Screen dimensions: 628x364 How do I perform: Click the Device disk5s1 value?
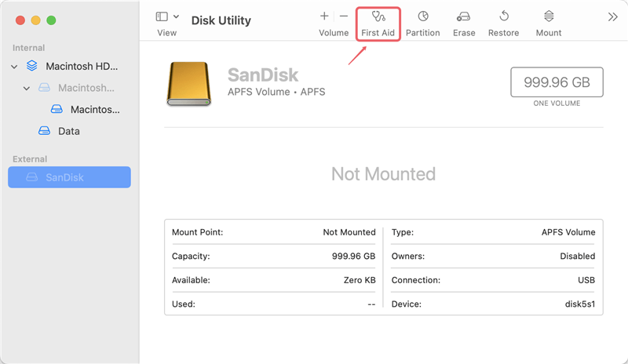(580, 304)
